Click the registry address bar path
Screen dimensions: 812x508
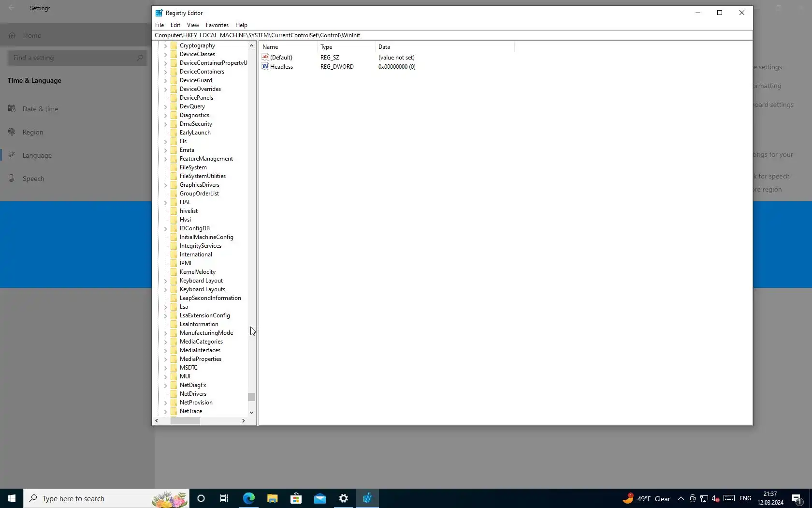[x=452, y=35]
